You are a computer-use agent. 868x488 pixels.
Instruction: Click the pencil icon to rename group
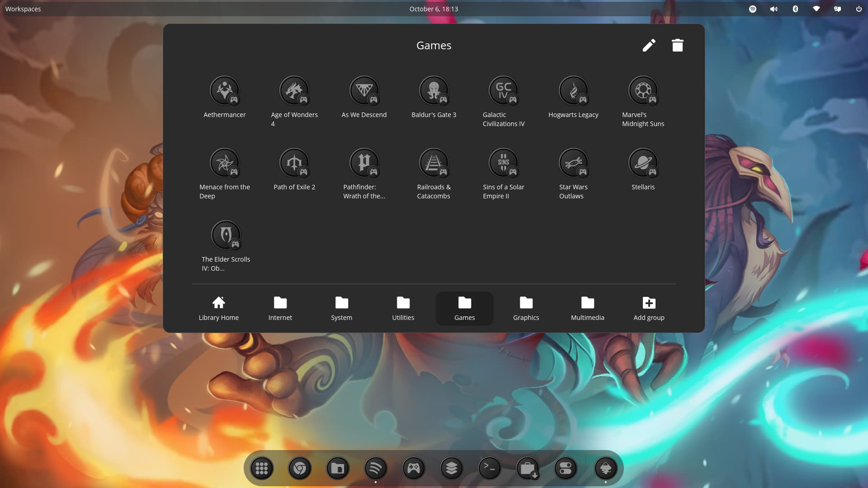pos(649,45)
